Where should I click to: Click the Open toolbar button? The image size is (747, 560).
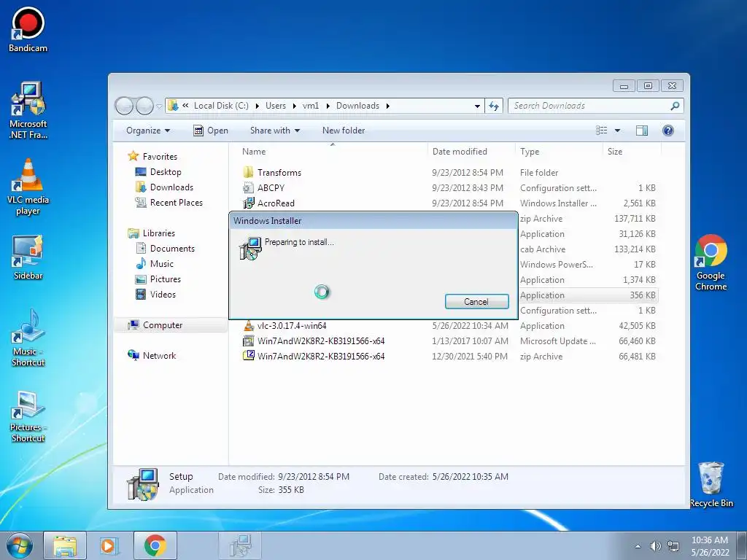click(x=211, y=131)
